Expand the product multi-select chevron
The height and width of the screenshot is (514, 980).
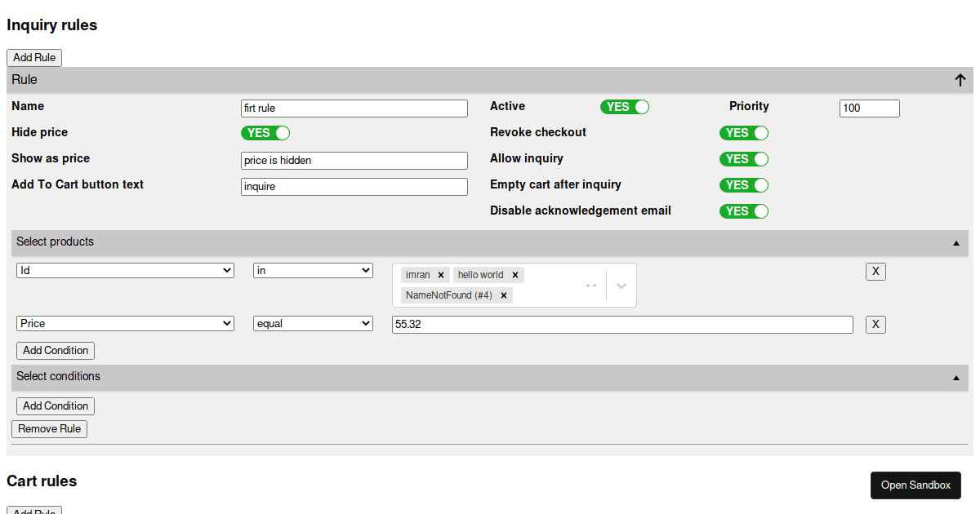coord(621,286)
